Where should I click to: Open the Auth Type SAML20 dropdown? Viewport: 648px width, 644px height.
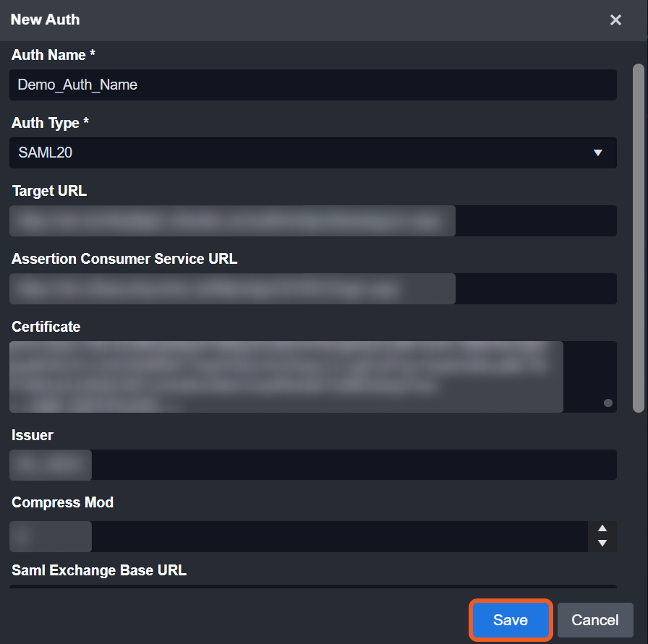312,153
